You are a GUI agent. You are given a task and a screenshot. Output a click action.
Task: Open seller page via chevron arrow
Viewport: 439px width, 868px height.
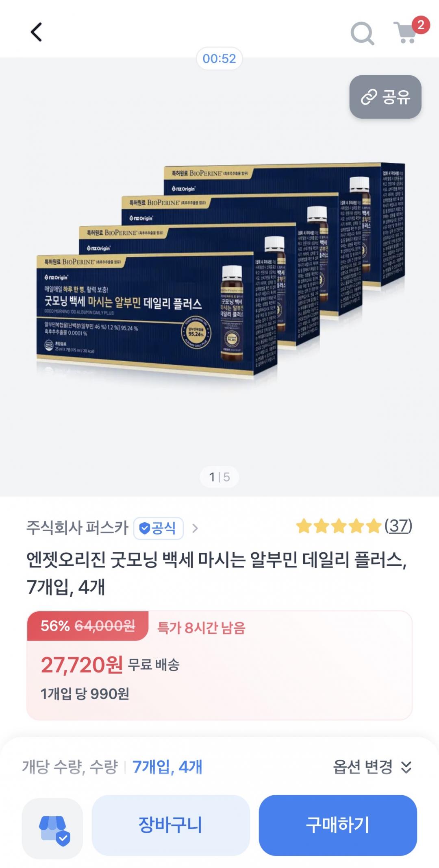click(x=195, y=528)
